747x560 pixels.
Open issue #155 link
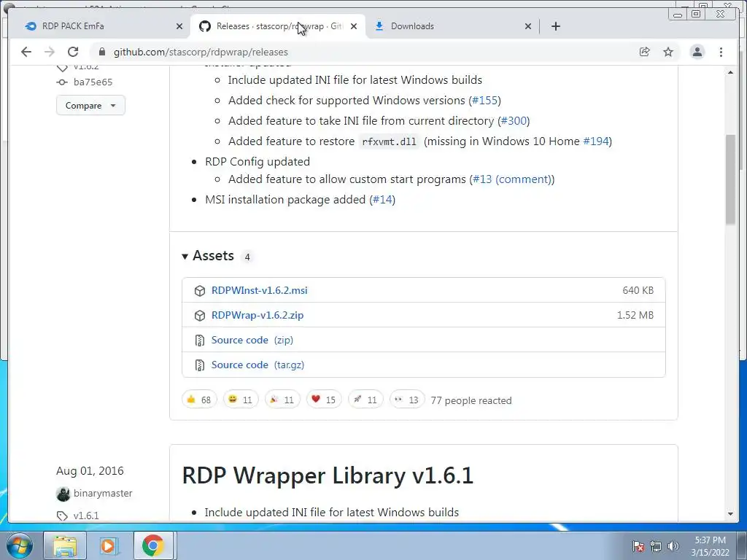coord(484,101)
